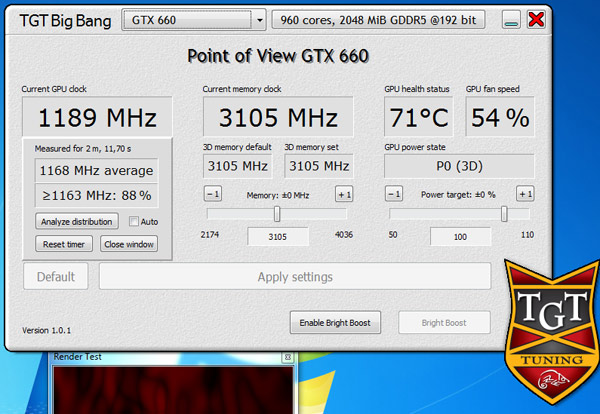
Task: Close TGT Big Bang with red X
Action: pos(537,19)
